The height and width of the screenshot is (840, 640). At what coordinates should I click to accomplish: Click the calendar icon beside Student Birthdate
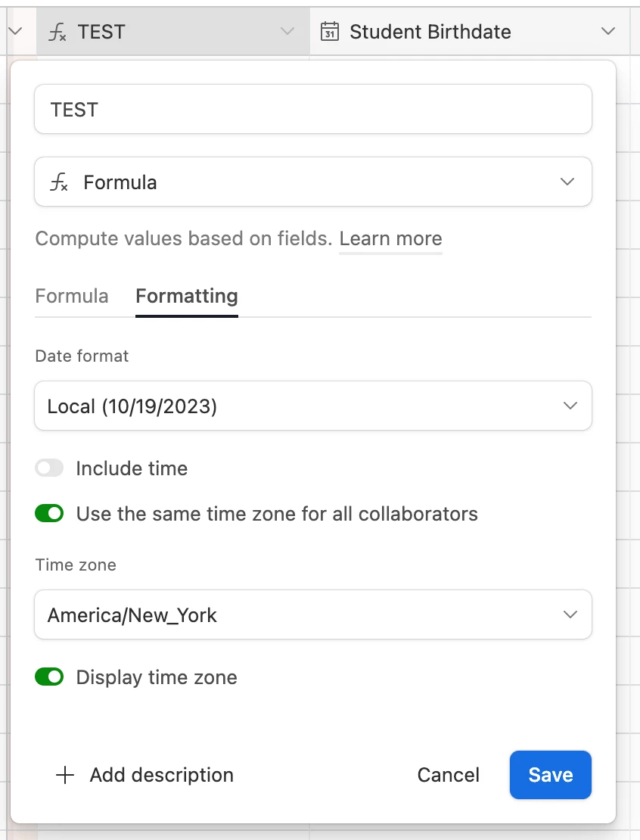(x=329, y=32)
